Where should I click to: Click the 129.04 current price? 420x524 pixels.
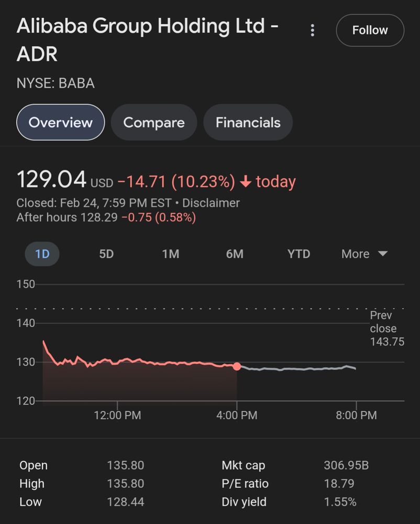(x=51, y=180)
